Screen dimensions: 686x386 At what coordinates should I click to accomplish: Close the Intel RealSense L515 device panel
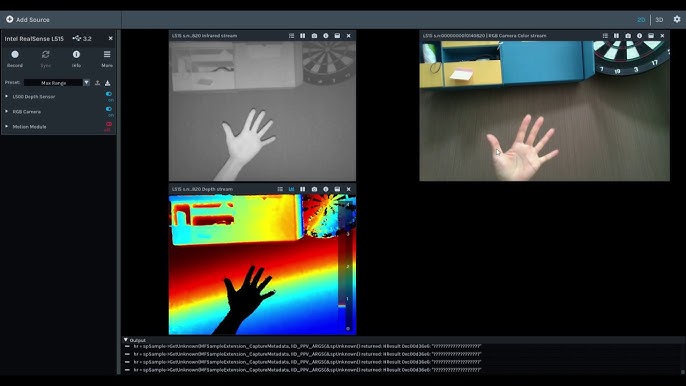110,39
